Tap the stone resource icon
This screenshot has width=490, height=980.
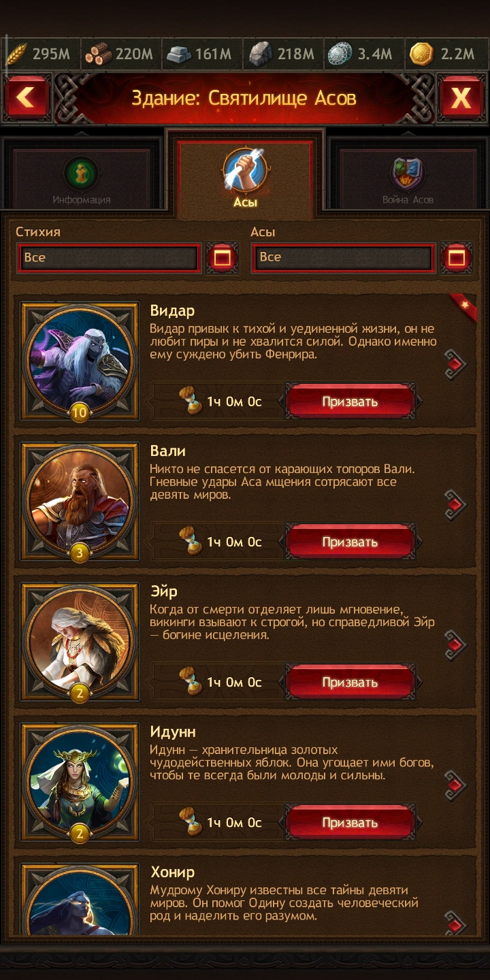coord(261,54)
